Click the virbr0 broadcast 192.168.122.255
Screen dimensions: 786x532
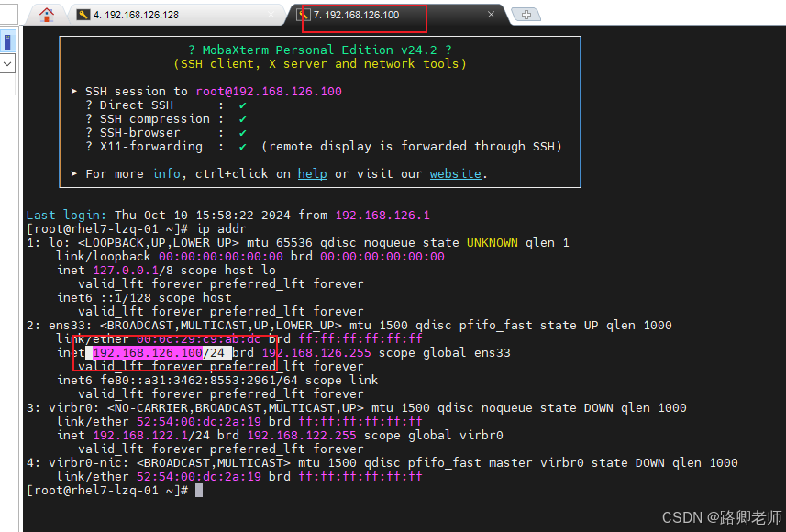point(302,435)
